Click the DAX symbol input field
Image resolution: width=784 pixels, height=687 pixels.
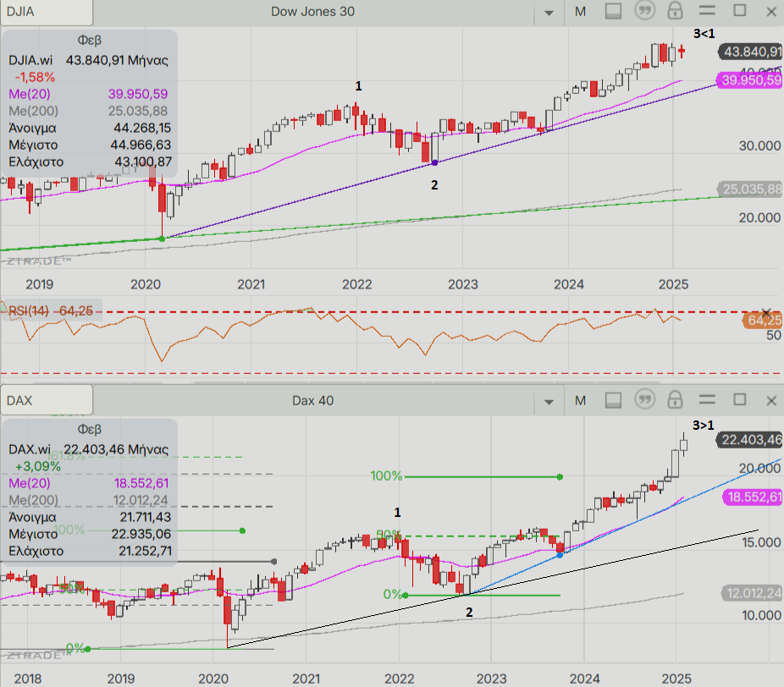pyautogui.click(x=46, y=401)
